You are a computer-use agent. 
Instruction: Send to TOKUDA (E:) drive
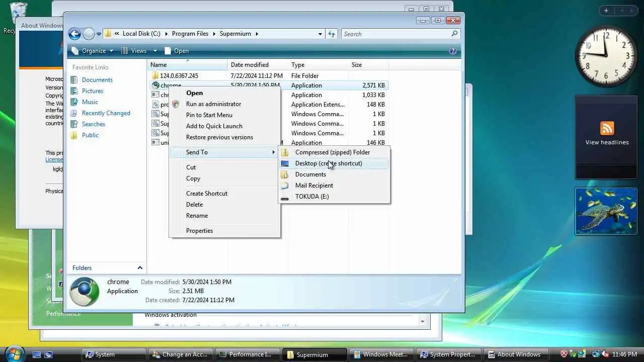(x=334, y=197)
